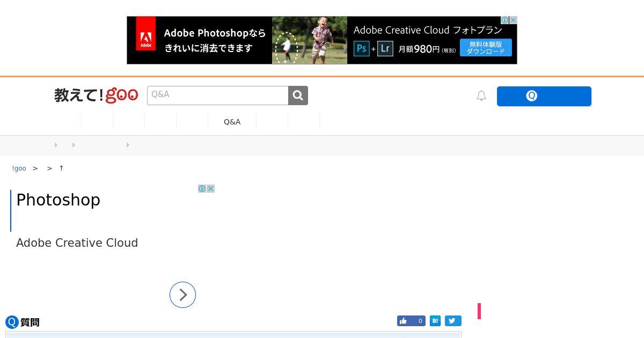Follow the !goo breadcrumb link
The image size is (644, 338).
point(19,168)
